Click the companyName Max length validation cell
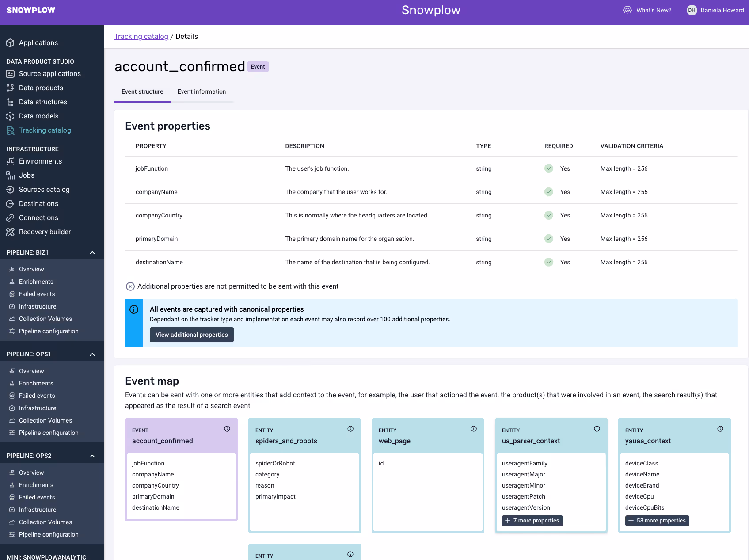The width and height of the screenshot is (749, 560). 624,192
